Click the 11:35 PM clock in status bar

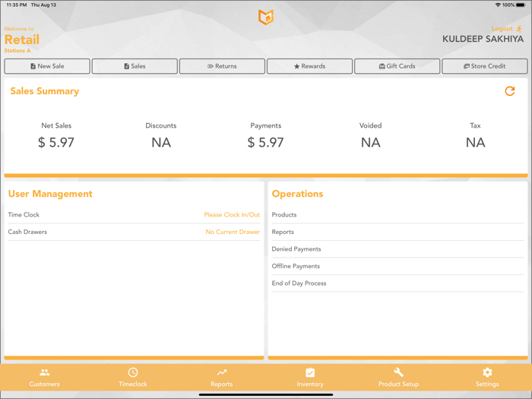(17, 5)
